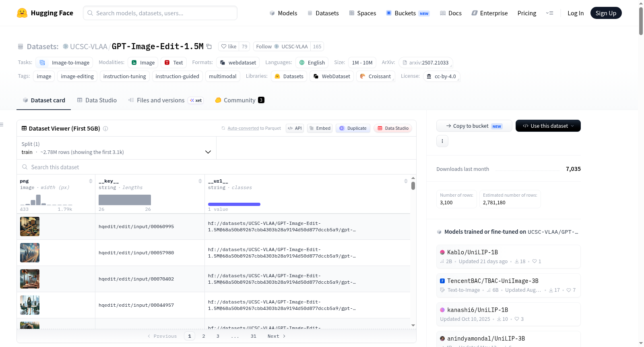Open Buckets nav link

tap(408, 13)
